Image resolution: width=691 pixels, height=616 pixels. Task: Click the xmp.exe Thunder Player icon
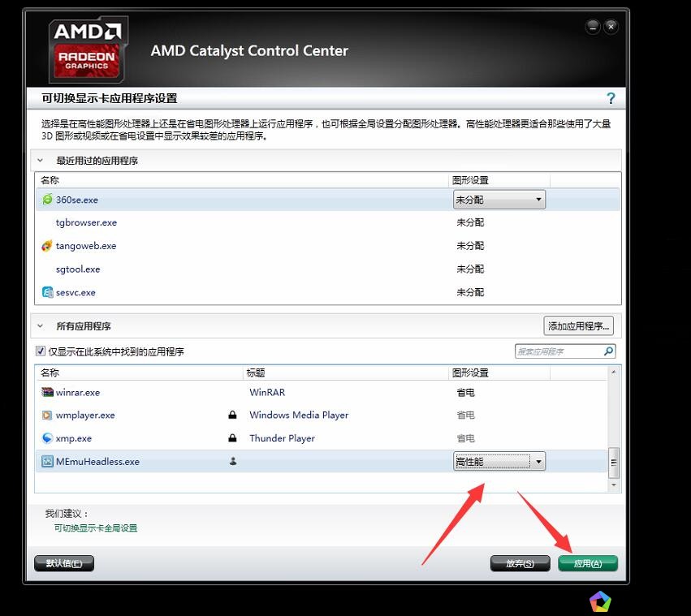click(47, 438)
